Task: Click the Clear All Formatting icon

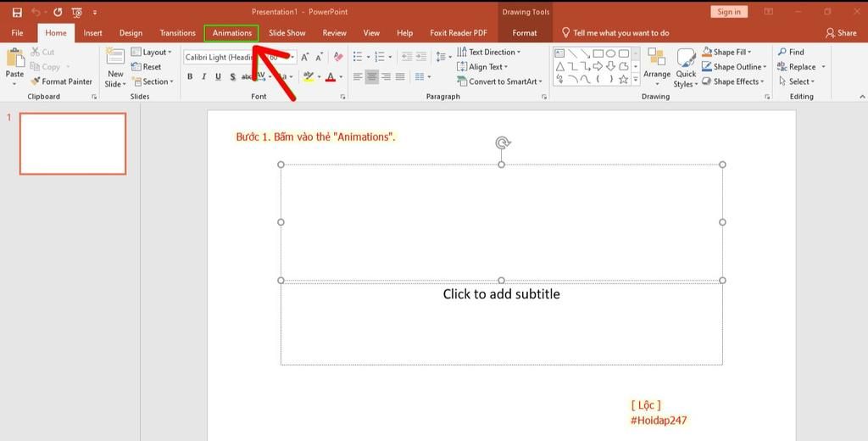Action: (338, 57)
